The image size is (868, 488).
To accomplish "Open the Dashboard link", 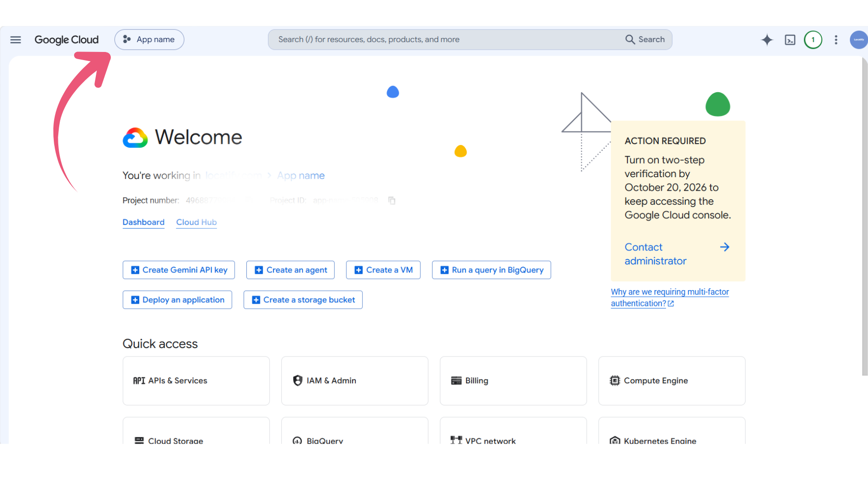I will point(143,222).
